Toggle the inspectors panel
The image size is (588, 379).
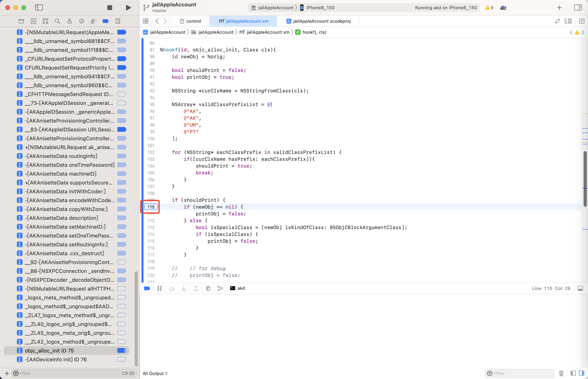pyautogui.click(x=578, y=8)
